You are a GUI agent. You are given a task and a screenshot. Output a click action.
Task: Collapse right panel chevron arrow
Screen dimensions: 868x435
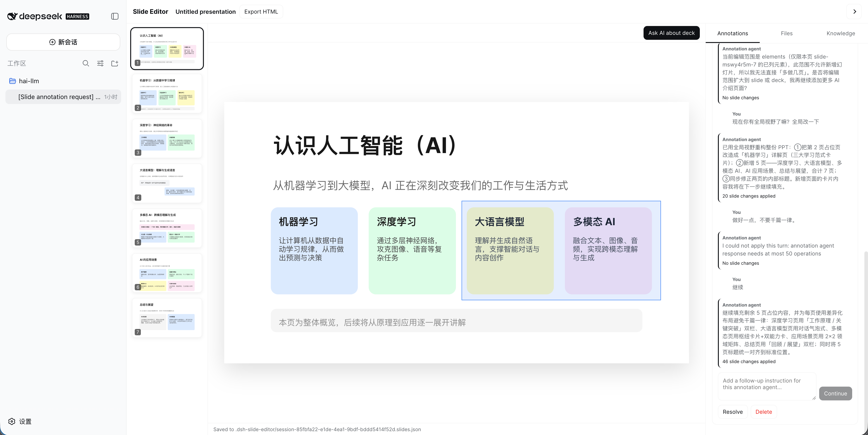click(x=854, y=12)
